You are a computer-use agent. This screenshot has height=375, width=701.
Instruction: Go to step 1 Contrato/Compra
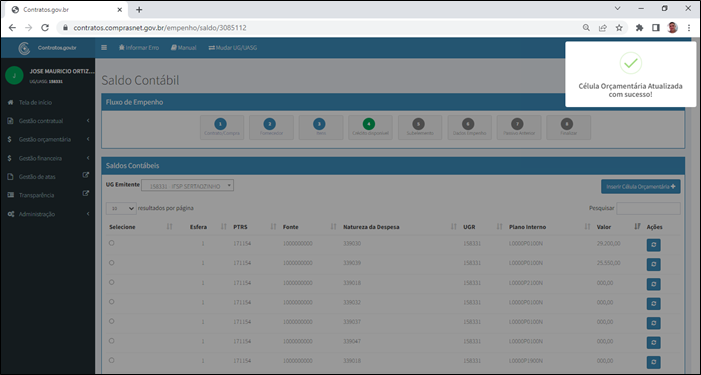click(x=222, y=127)
